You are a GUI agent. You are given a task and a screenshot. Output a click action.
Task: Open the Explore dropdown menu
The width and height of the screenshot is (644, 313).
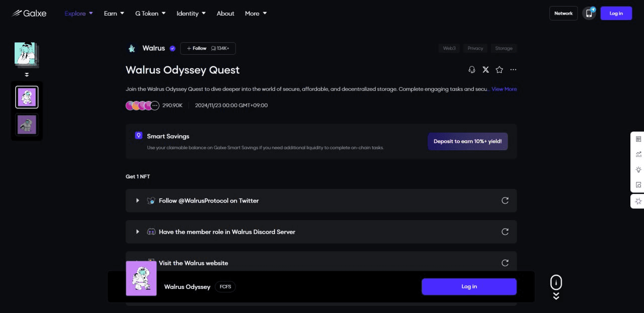pyautogui.click(x=79, y=13)
